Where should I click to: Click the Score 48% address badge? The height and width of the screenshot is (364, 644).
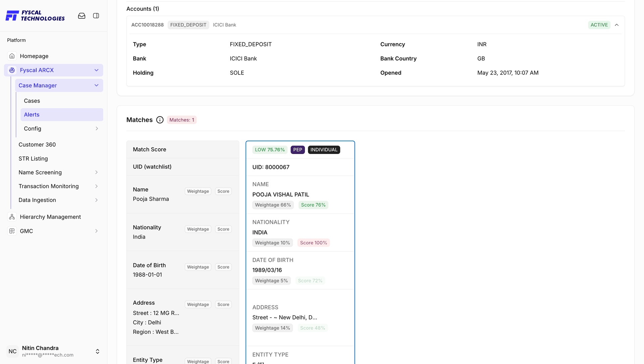coord(313,328)
